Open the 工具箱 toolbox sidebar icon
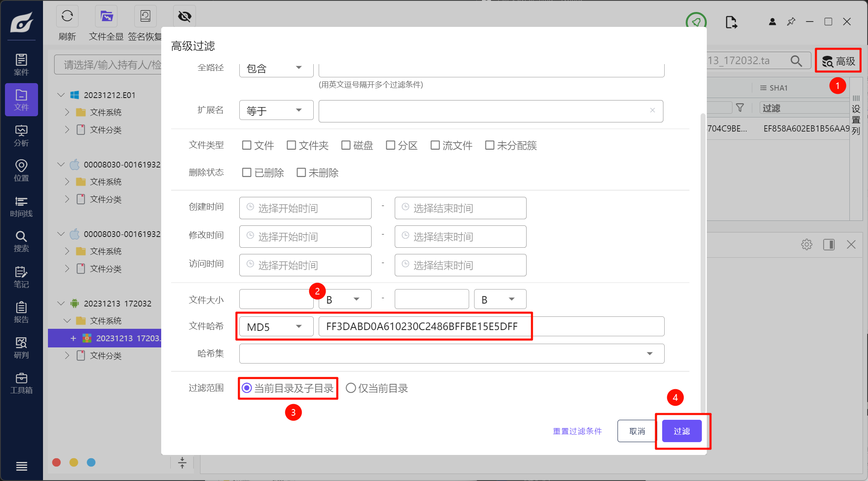The height and width of the screenshot is (481, 868). coord(21,383)
